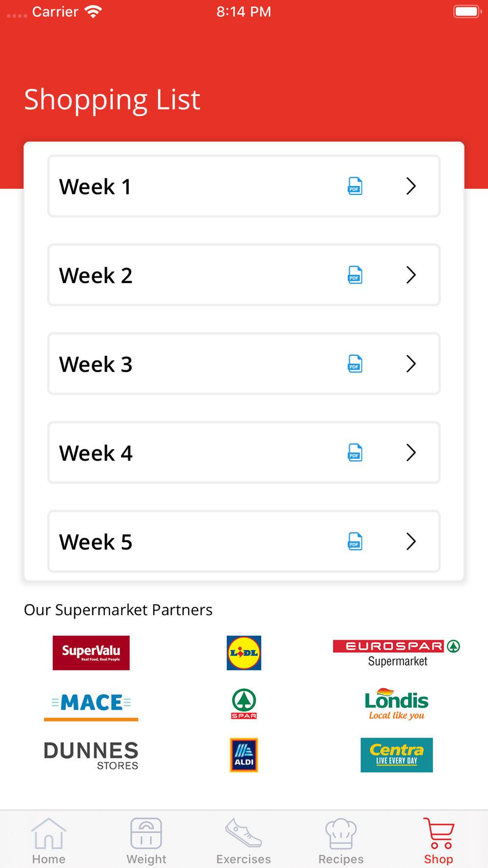The height and width of the screenshot is (868, 488).
Task: Select the Week 2 list row
Action: (x=195, y=275)
